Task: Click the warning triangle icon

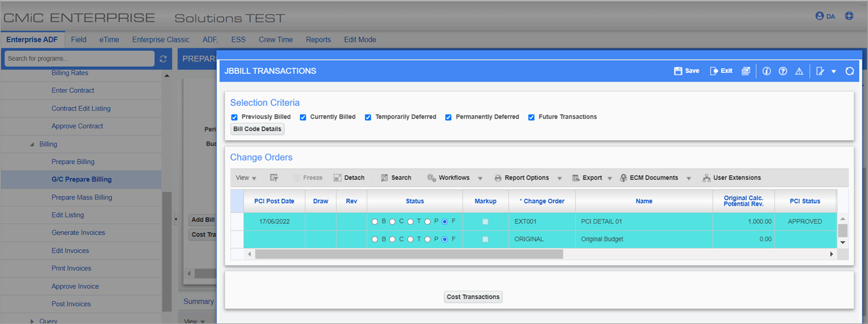Action: tap(799, 71)
